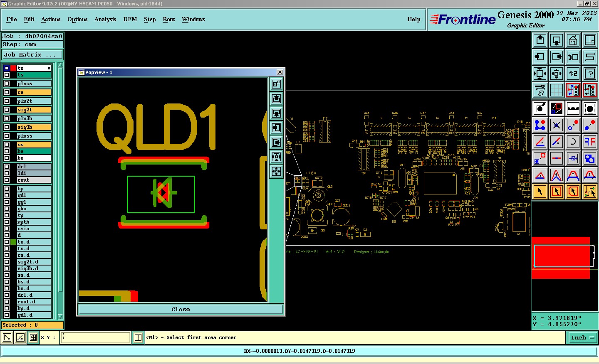This screenshot has height=364, width=599.
Task: Click the red board overview thumbnail
Action: (x=561, y=258)
